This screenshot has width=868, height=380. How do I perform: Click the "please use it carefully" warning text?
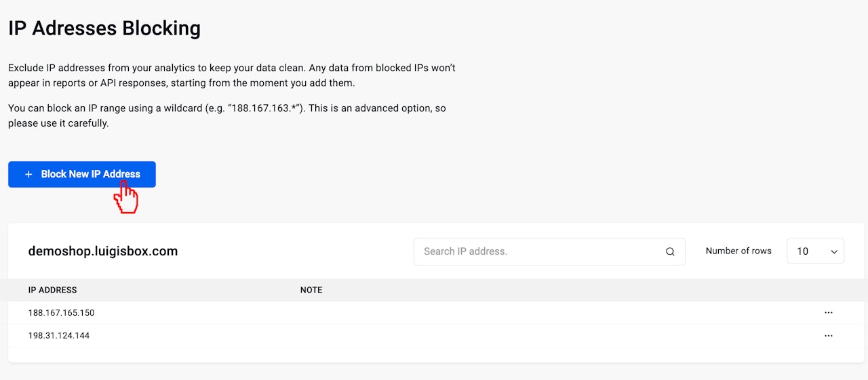(x=58, y=123)
